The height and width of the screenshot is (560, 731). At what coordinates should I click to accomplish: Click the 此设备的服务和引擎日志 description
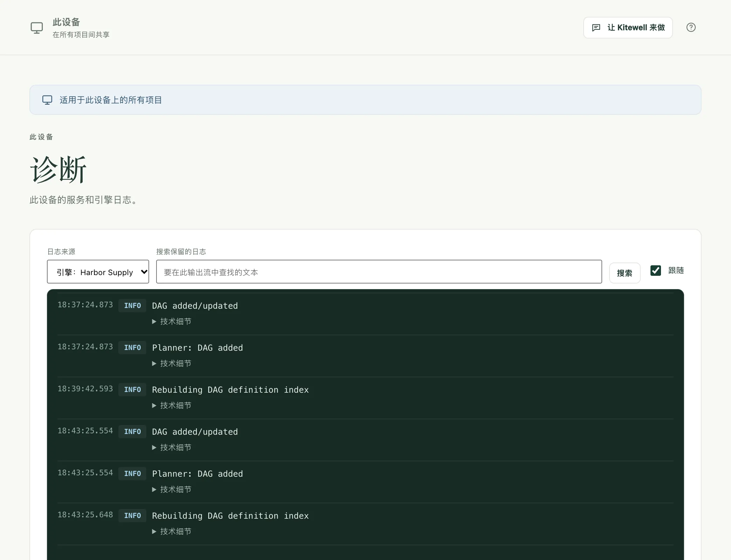click(84, 200)
